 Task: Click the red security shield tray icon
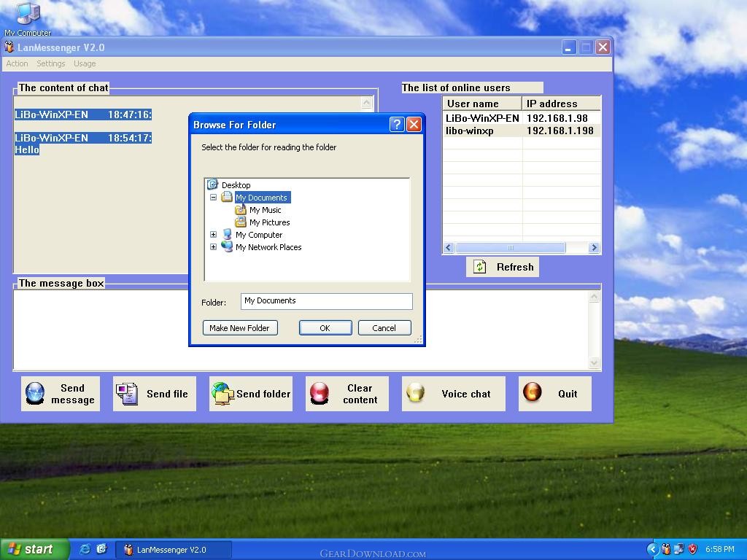692,549
